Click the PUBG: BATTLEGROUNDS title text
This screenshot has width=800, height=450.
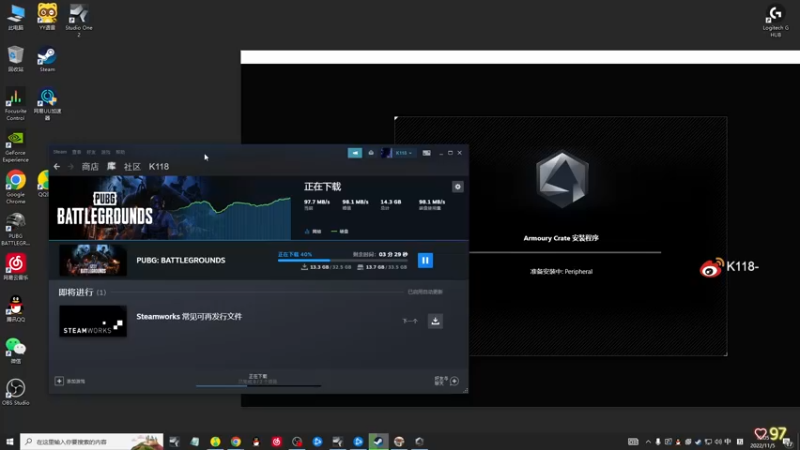pyautogui.click(x=181, y=260)
